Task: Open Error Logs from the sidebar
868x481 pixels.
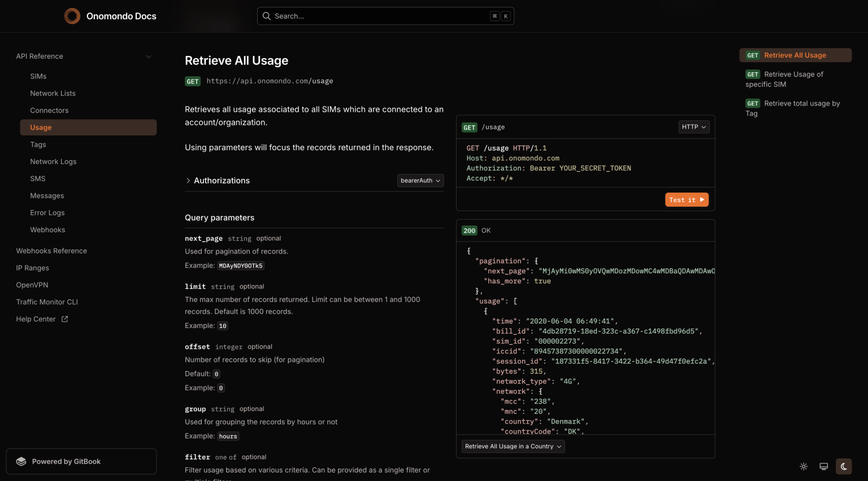Action: coord(47,212)
